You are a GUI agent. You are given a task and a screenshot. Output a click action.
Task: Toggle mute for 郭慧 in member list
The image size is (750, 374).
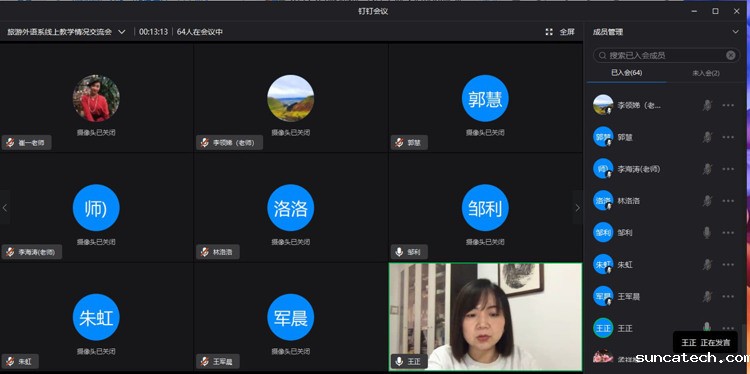click(707, 137)
